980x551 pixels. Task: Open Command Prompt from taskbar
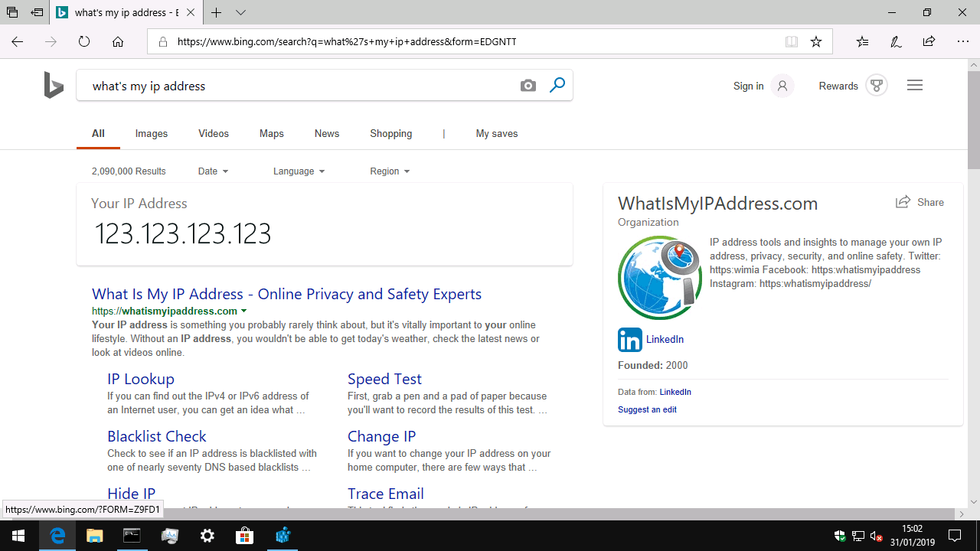[x=132, y=536]
